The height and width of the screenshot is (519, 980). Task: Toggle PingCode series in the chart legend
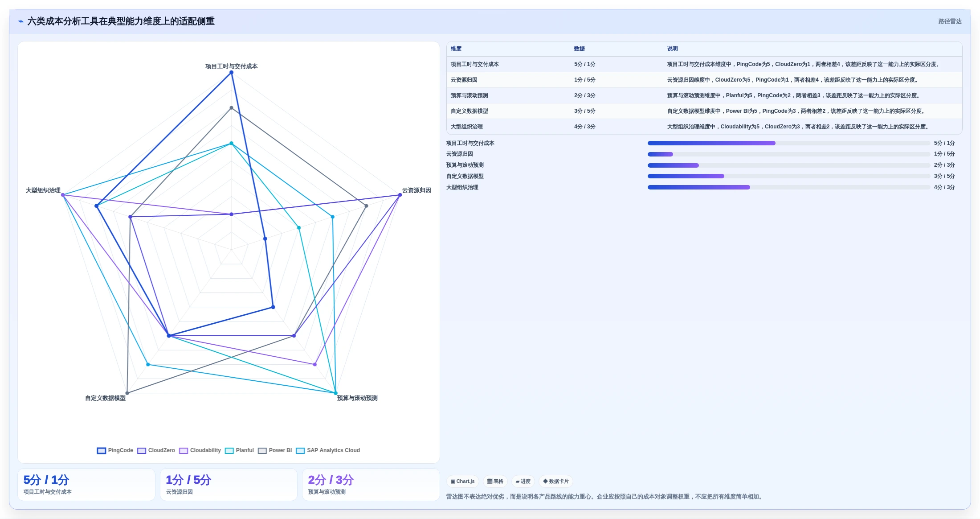115,450
